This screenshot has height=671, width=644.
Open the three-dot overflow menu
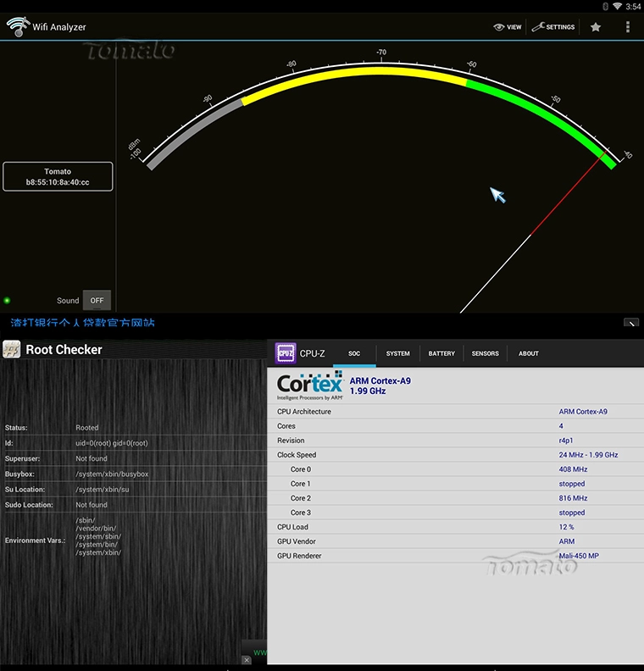coord(628,27)
